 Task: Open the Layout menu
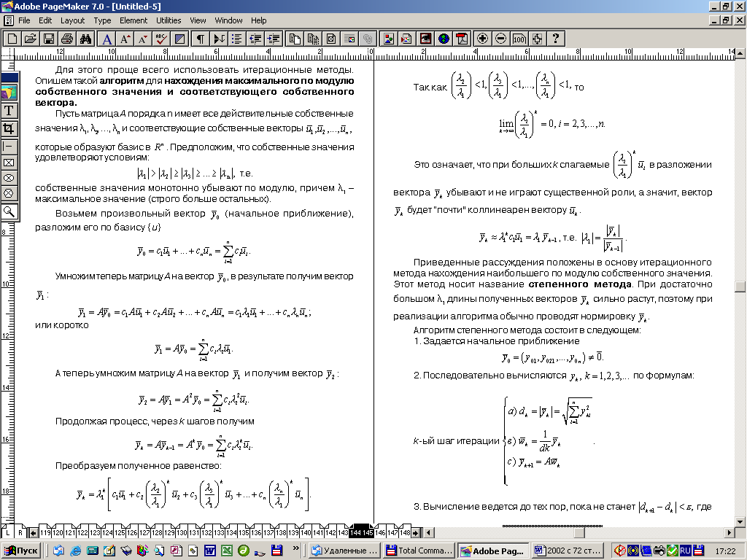(72, 20)
